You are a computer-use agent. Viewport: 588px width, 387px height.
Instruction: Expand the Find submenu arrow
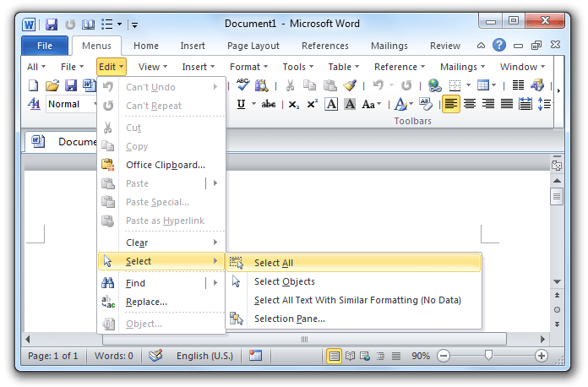(x=215, y=283)
